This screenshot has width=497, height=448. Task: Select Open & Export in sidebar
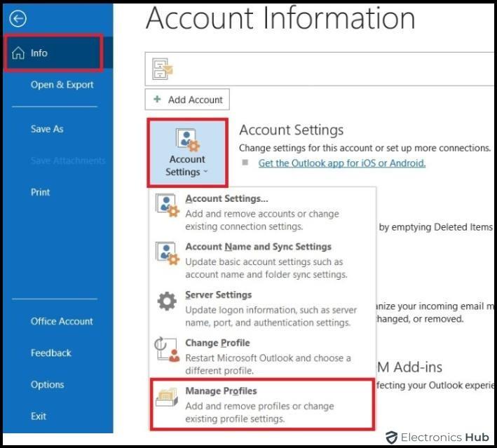tap(62, 85)
